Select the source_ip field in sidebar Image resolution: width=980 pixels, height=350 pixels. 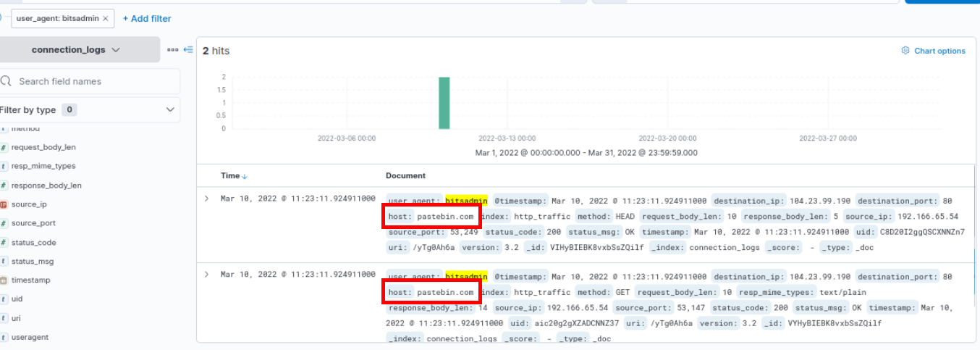coord(29,204)
